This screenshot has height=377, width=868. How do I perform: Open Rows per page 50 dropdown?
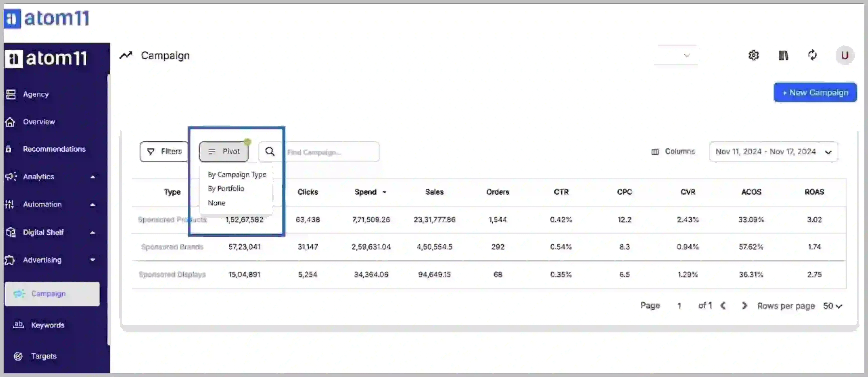(833, 306)
